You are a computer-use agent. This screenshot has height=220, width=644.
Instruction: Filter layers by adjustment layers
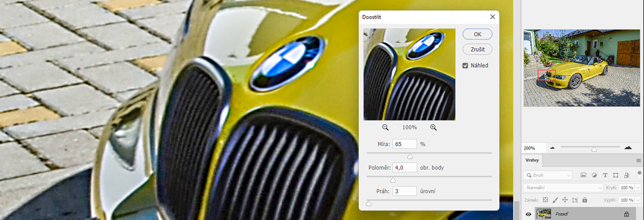pos(594,175)
